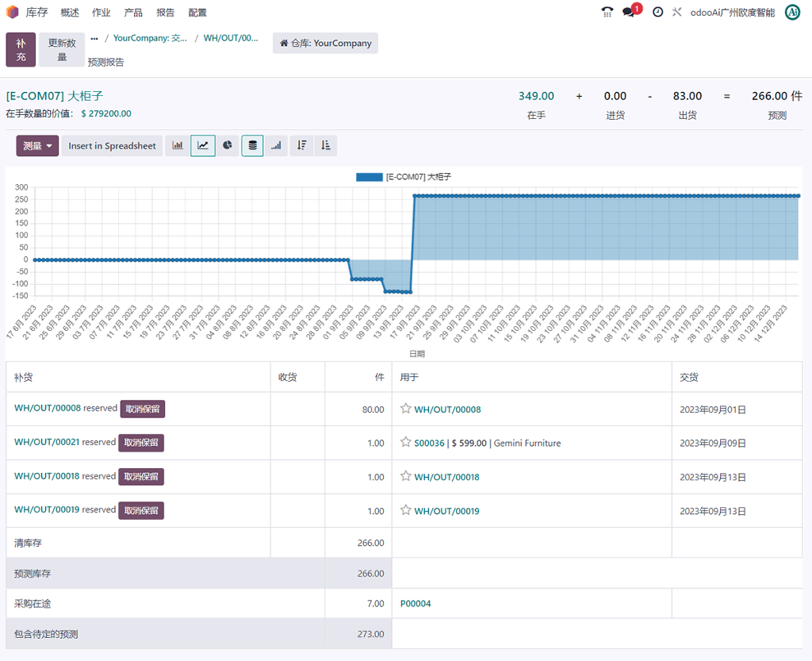812x661 pixels.
Task: Remove the 仓库: YourCompany warehouse filter
Action: [325, 43]
